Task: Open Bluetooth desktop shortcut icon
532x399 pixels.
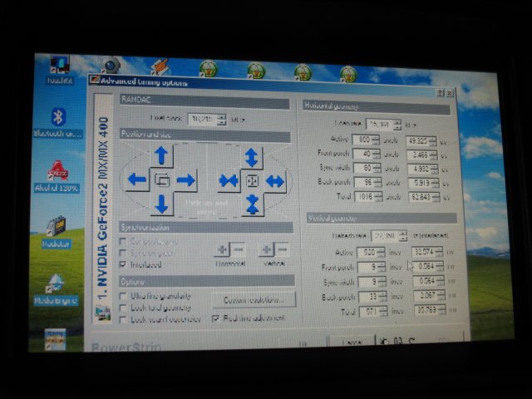Action: pyautogui.click(x=58, y=117)
